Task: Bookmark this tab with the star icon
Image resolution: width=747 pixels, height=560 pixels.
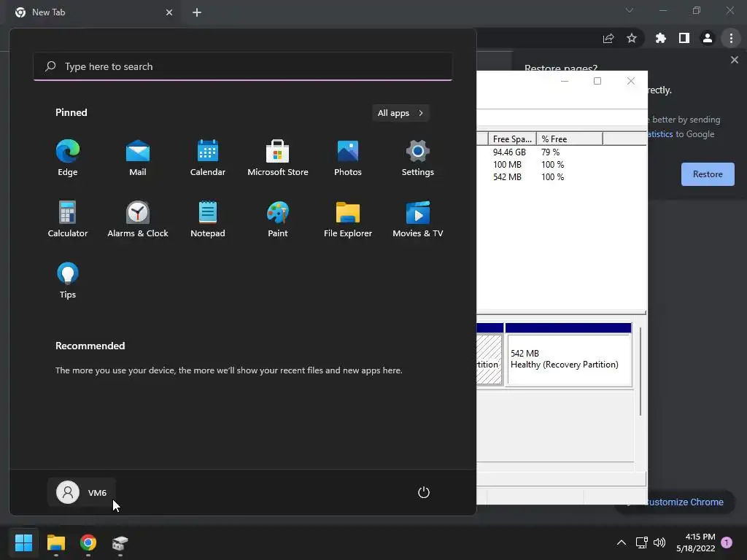Action: (632, 39)
